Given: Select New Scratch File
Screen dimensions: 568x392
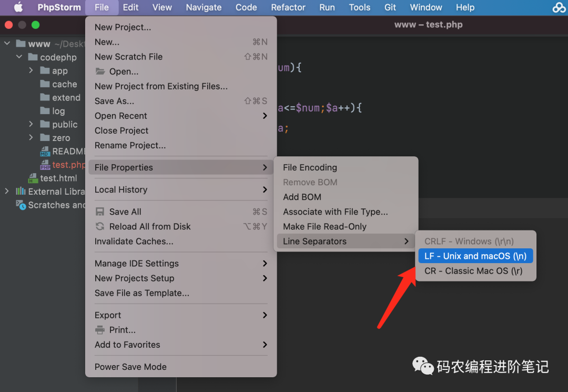Looking at the screenshot, I should (181, 57).
